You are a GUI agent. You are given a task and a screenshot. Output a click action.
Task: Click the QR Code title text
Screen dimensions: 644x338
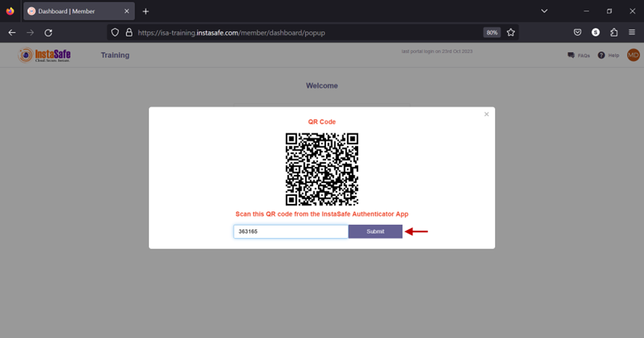click(322, 122)
